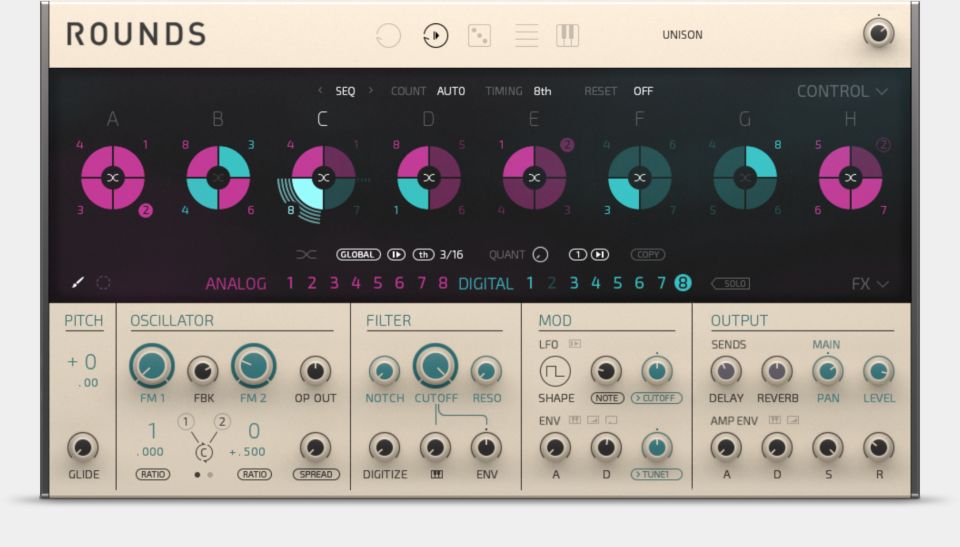
Task: Open the LFO CUTOFF target dropdown
Action: 656,398
